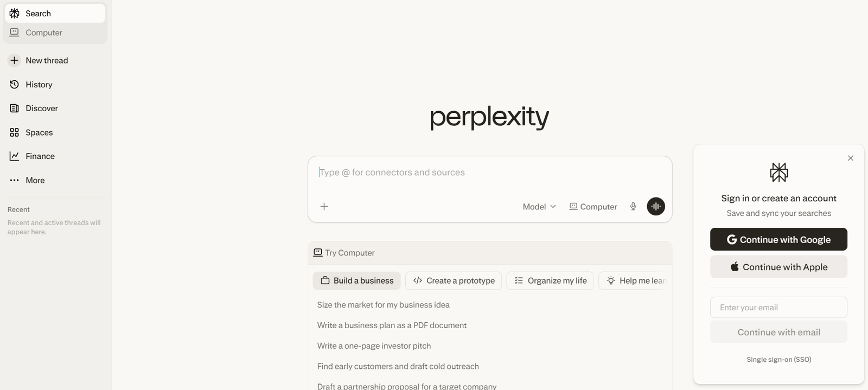868x390 pixels.
Task: Dismiss the sign-in panel with the X
Action: pyautogui.click(x=850, y=158)
